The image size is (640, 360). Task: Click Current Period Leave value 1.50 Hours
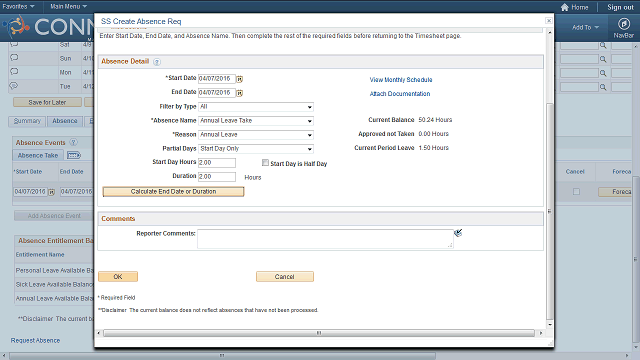[433, 148]
